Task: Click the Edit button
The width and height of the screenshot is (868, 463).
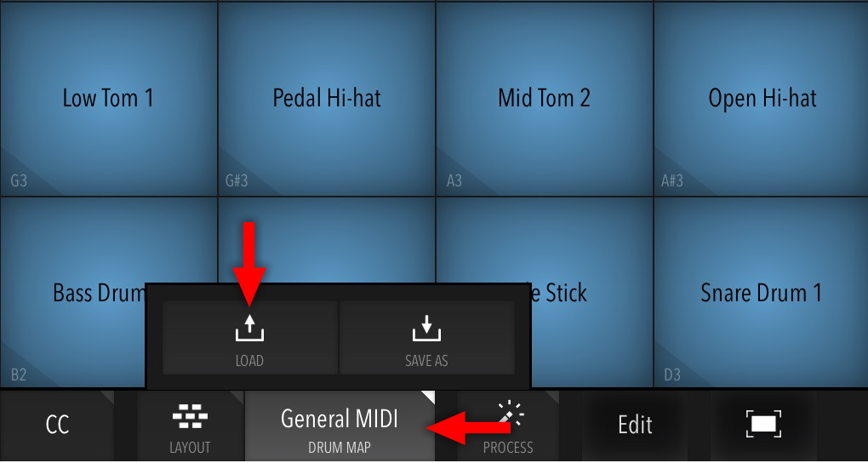Action: (635, 425)
